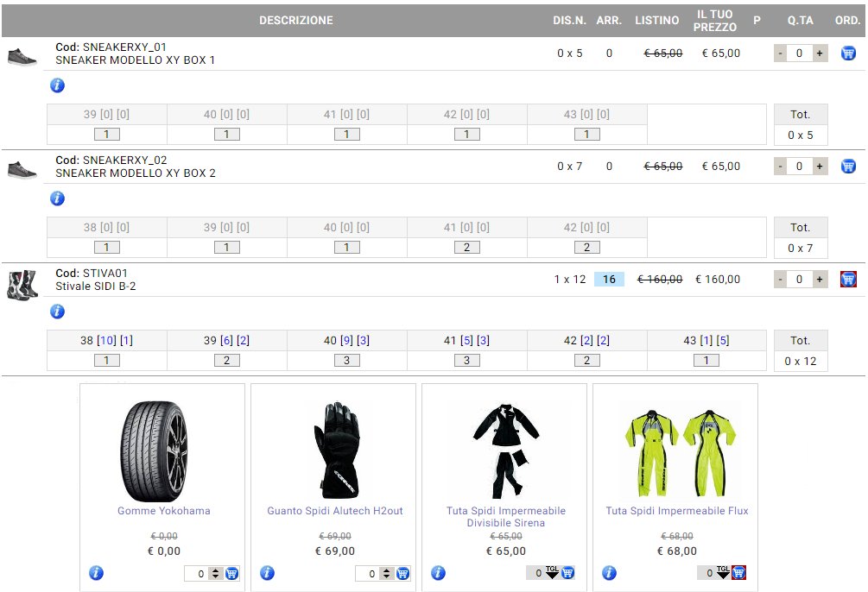Click cart icon under Gomme Yokohama

click(231, 573)
